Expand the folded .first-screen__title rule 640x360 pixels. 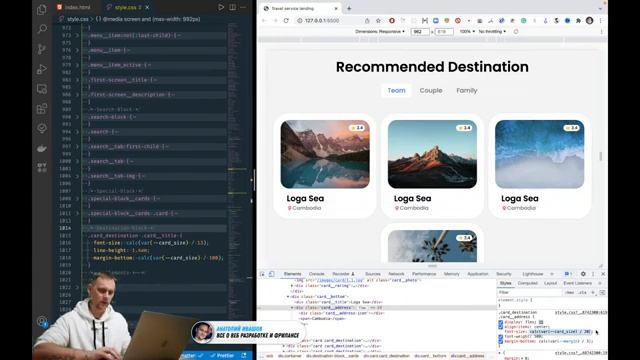pos(77,80)
